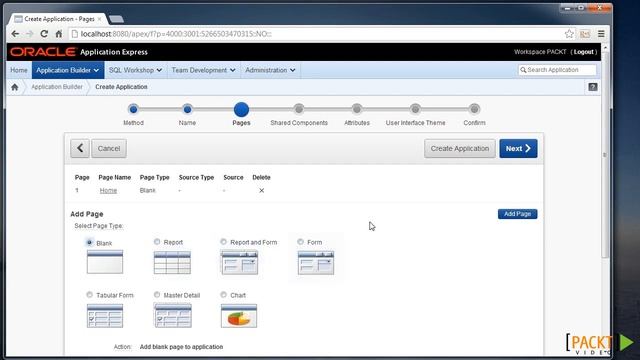The height and width of the screenshot is (360, 640).
Task: Select the Form radio button
Action: click(300, 242)
